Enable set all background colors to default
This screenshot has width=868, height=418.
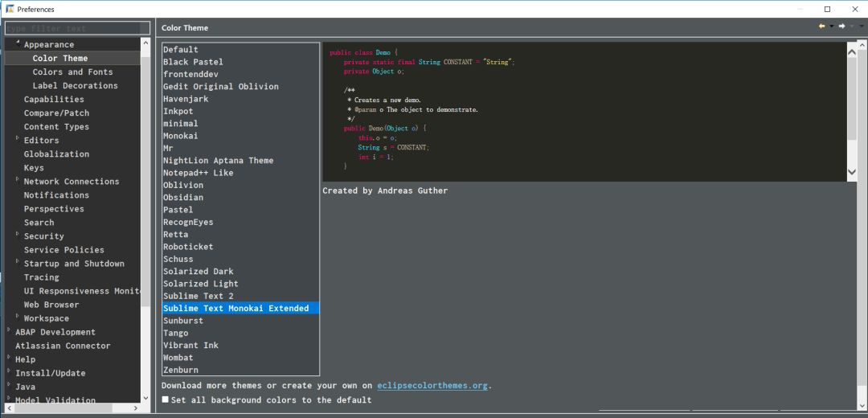165,400
